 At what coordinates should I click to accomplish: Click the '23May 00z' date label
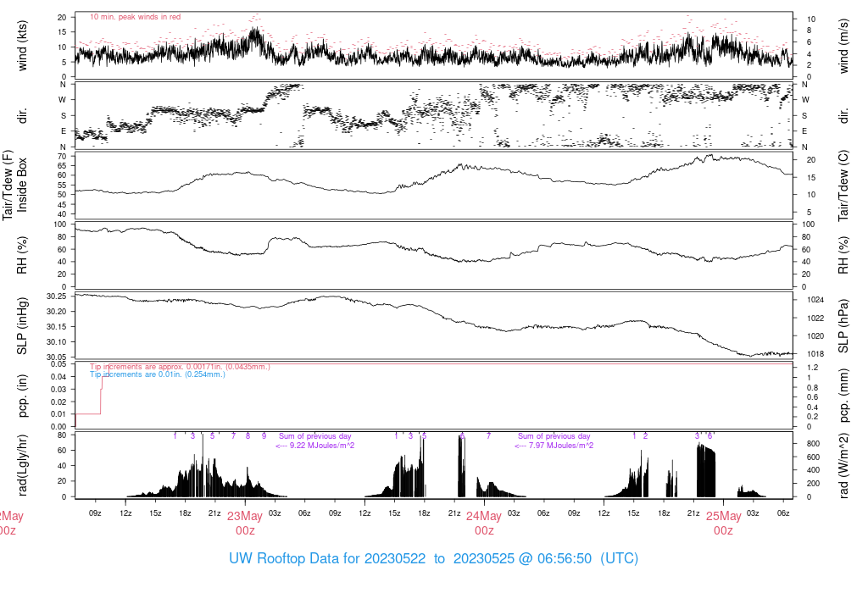tap(245, 524)
